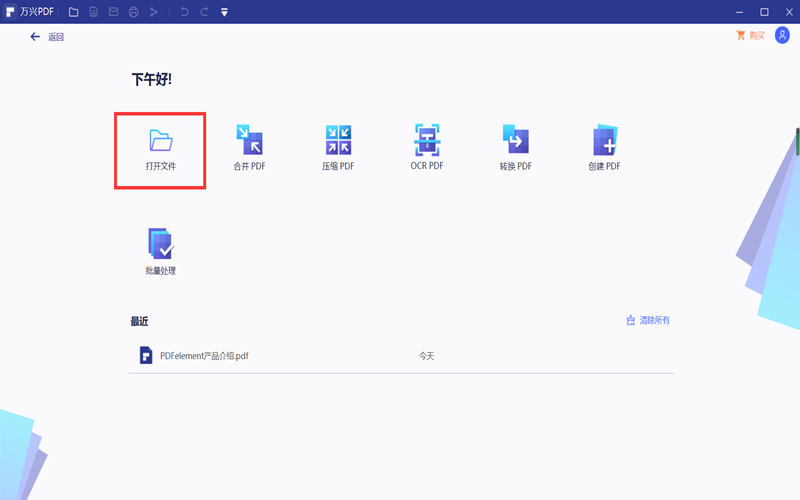Open the 转换 PDF convert tool
The image size is (800, 500).
click(x=515, y=140)
